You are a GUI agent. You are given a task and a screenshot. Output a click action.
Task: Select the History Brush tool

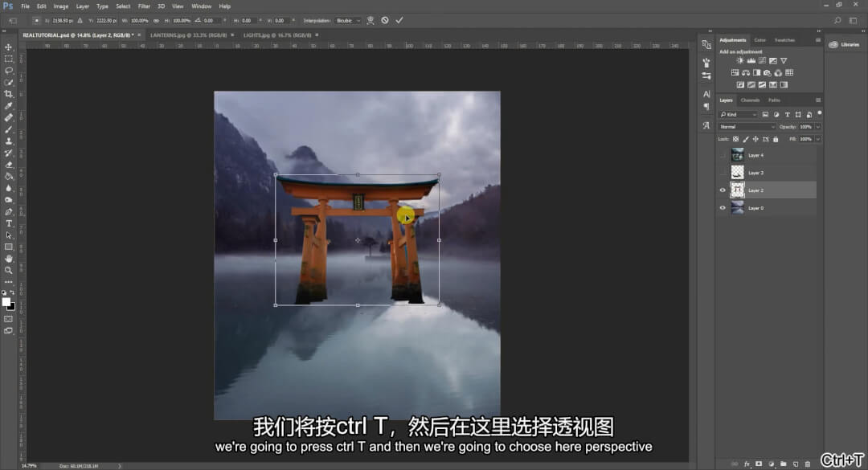point(8,153)
